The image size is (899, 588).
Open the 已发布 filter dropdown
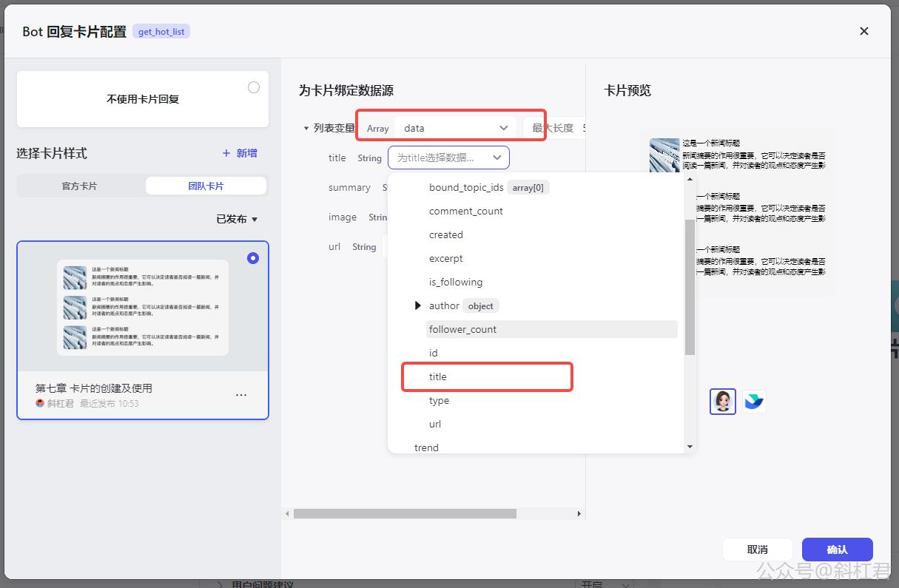237,219
